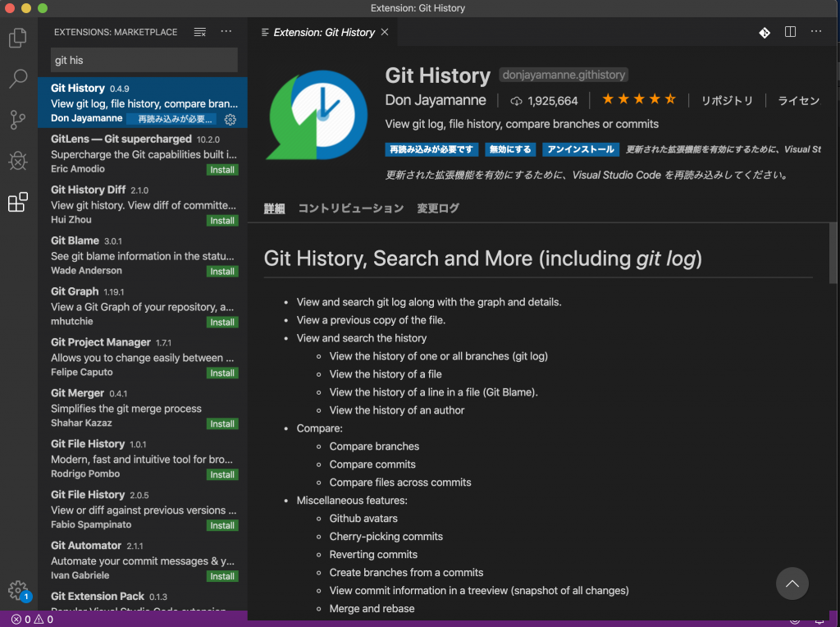Screen dimensions: 840x627
Task: Open Extensions Marketplace more actions menu
Action: coord(226,32)
